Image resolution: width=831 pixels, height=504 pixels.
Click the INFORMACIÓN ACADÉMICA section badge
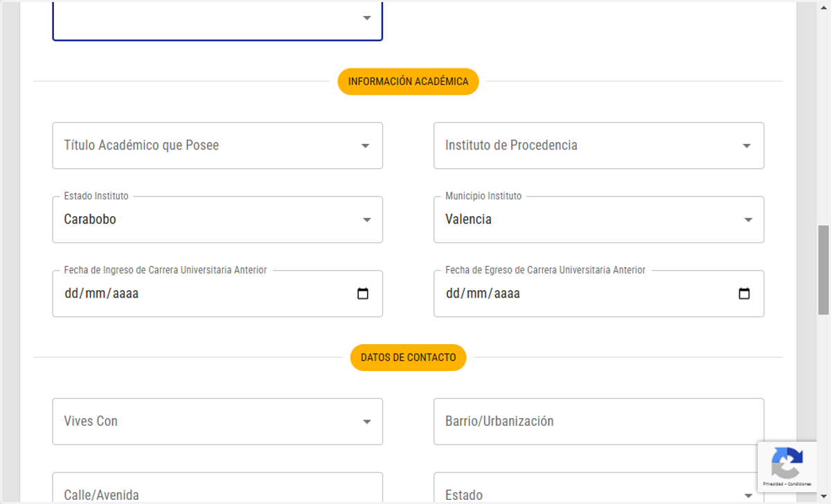tap(408, 82)
